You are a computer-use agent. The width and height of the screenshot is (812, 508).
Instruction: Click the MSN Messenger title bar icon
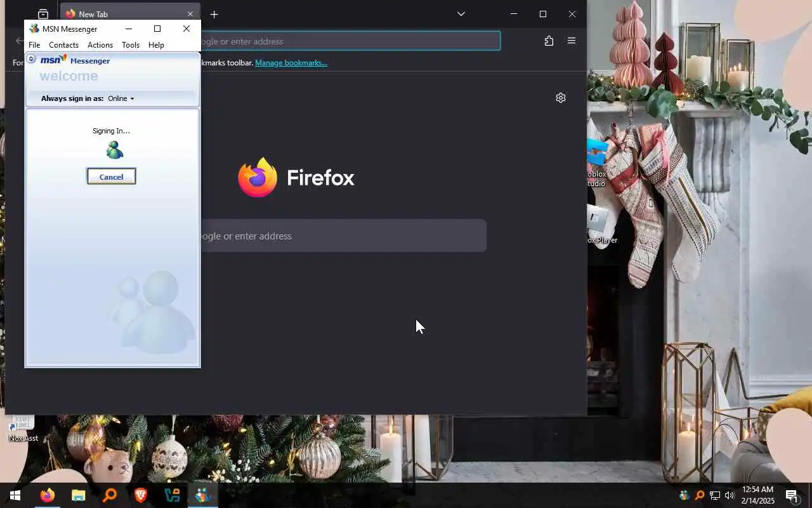click(x=34, y=29)
